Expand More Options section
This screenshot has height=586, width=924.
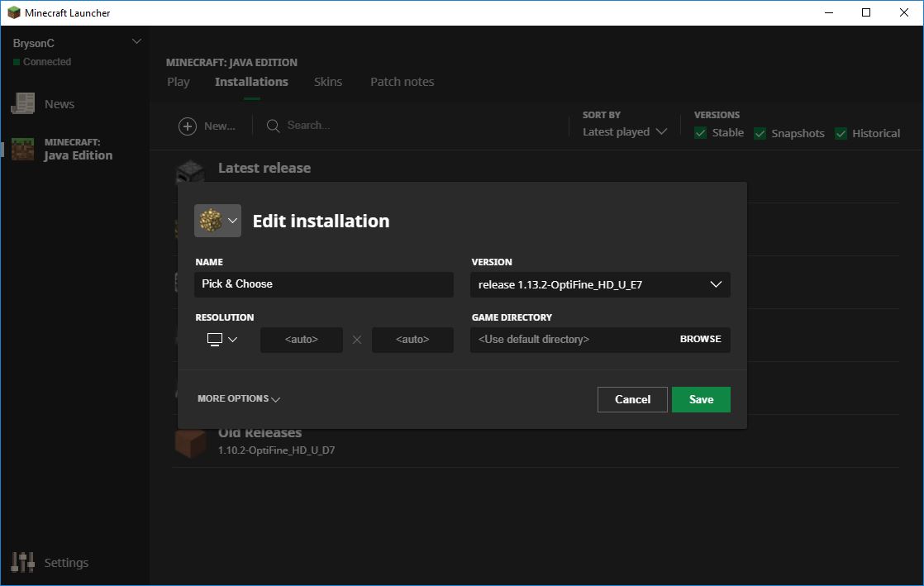click(239, 398)
